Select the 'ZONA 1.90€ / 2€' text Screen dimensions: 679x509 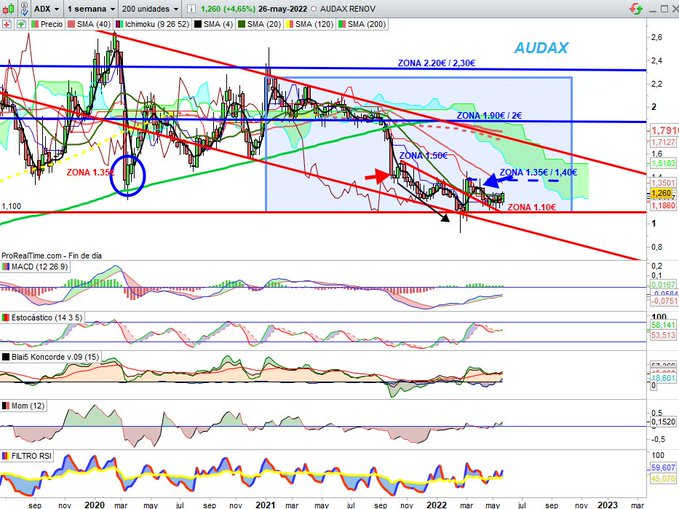click(x=489, y=116)
